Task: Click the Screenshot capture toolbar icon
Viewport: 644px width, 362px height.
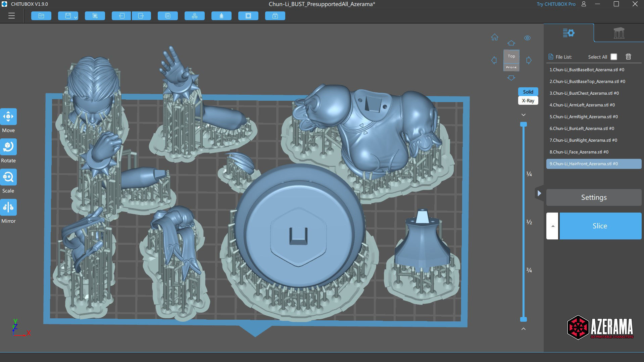Action: 95,16
